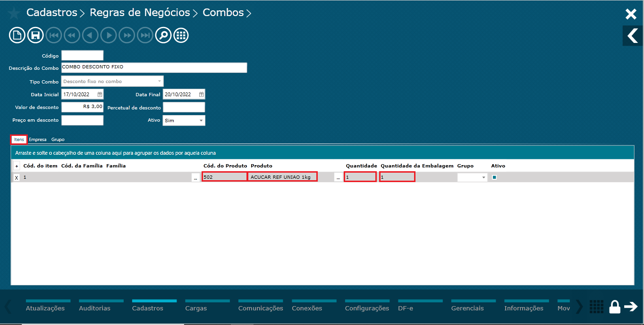
Task: Click the favorite star icon beside Cadastros
Action: point(14,13)
